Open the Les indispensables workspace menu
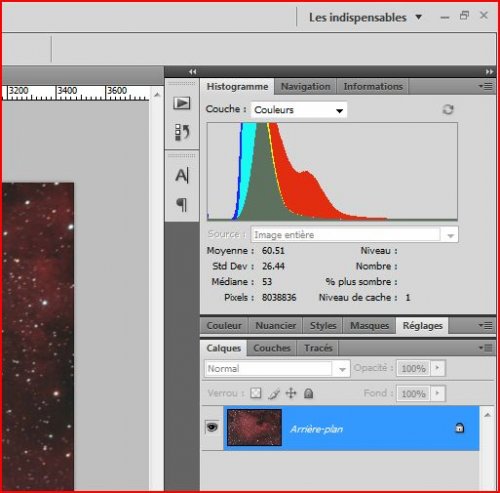 pyautogui.click(x=365, y=17)
